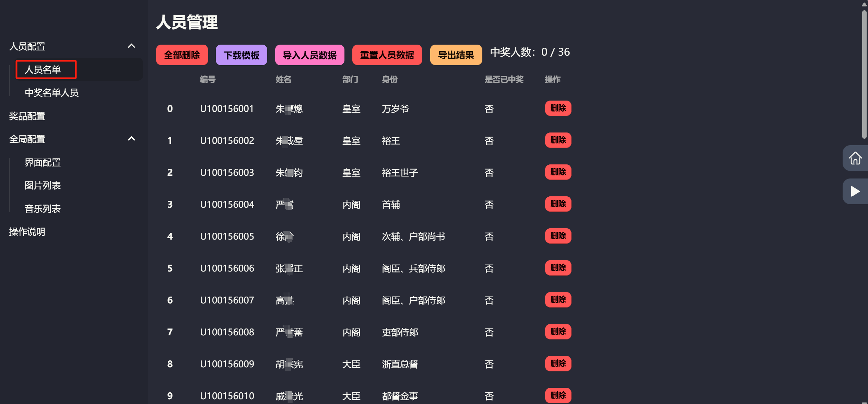Open the 图片列表 page
This screenshot has height=404, width=868.
coord(42,185)
